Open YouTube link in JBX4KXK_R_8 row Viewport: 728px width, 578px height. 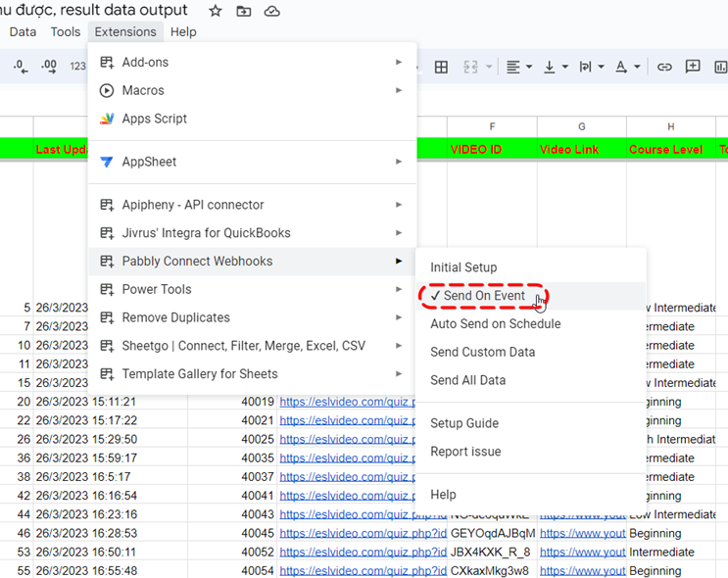click(582, 552)
